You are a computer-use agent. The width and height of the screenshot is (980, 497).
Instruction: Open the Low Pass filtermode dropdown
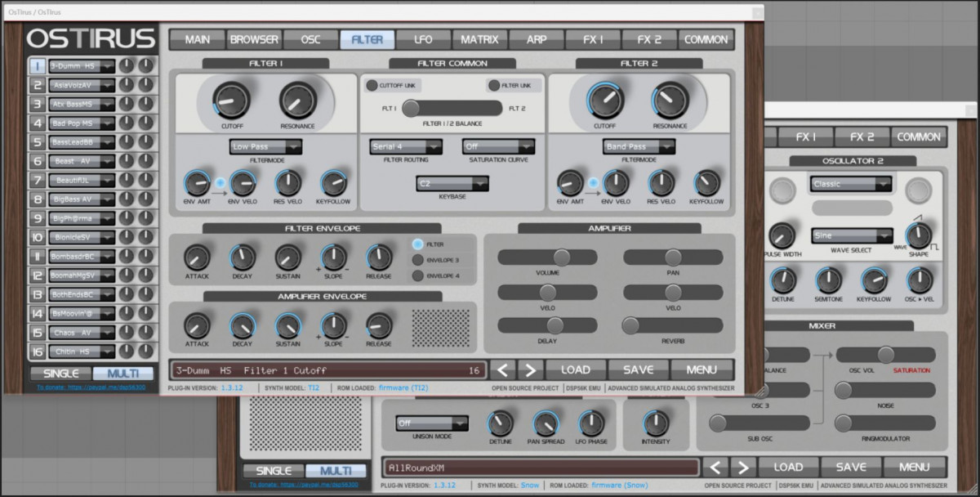pos(265,147)
